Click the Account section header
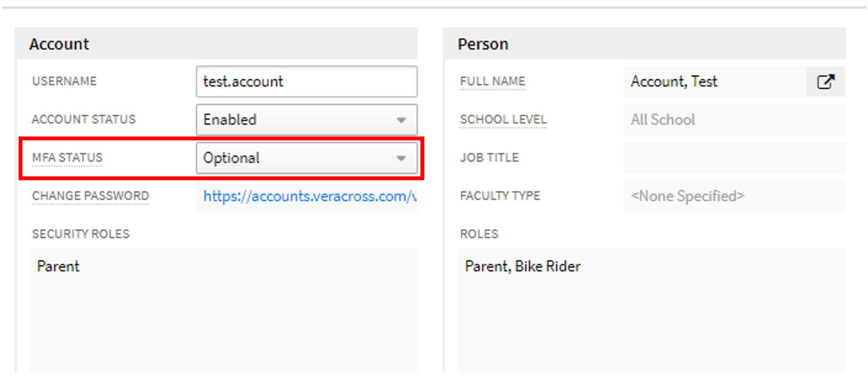Screen dimensions: 868x392 pyautogui.click(x=59, y=44)
